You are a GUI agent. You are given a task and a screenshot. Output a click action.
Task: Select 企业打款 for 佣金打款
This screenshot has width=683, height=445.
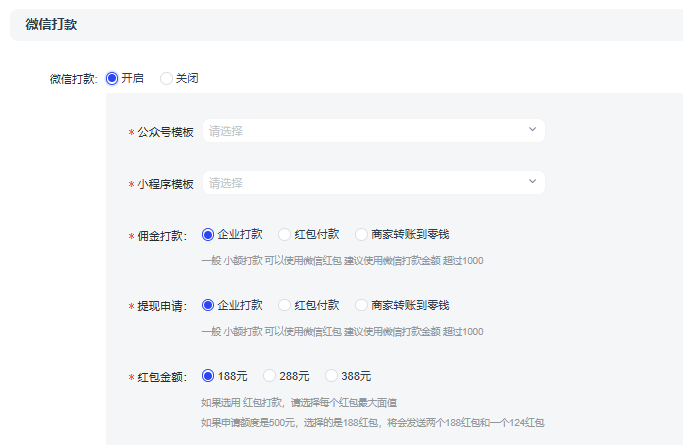(209, 235)
